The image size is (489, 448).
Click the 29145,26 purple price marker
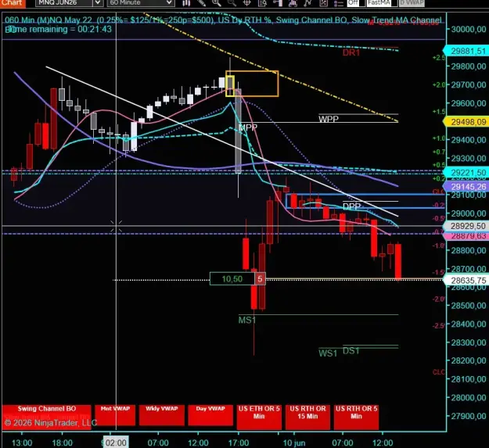click(466, 187)
